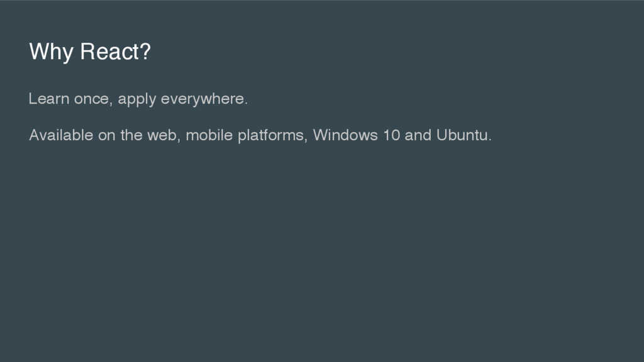Click the word "platforms," in the second paragraph
This screenshot has height=362, width=644.
pos(273,136)
